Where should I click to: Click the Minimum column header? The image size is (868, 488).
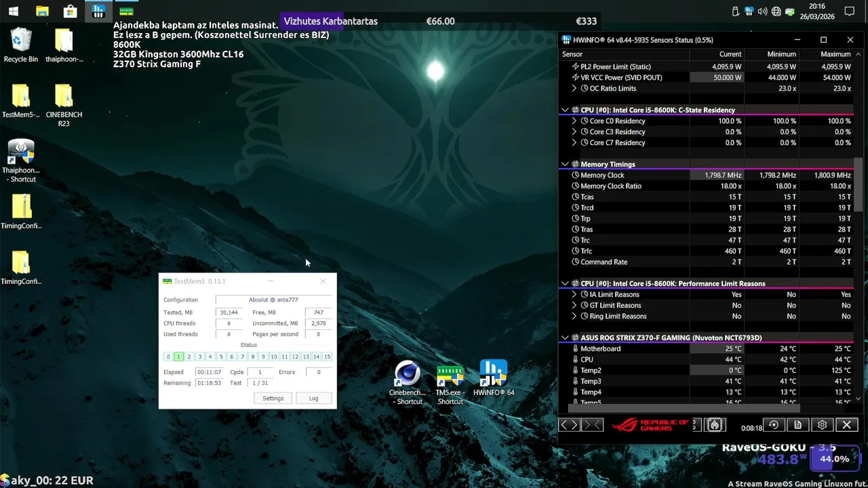point(771,54)
